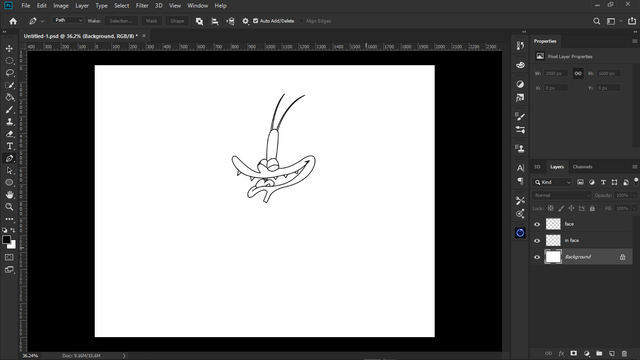This screenshot has height=360, width=640.
Task: Toggle the pixel layers filter
Action: click(x=580, y=182)
